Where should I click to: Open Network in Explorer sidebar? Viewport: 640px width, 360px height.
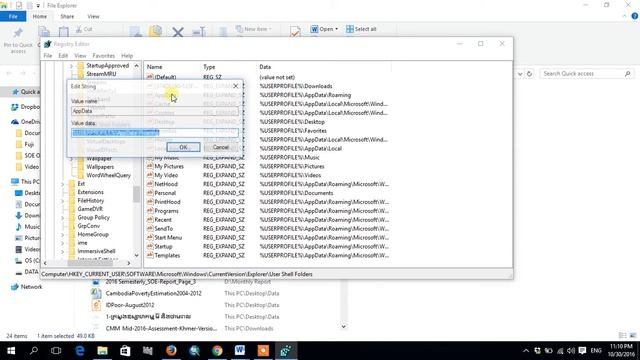[27, 287]
